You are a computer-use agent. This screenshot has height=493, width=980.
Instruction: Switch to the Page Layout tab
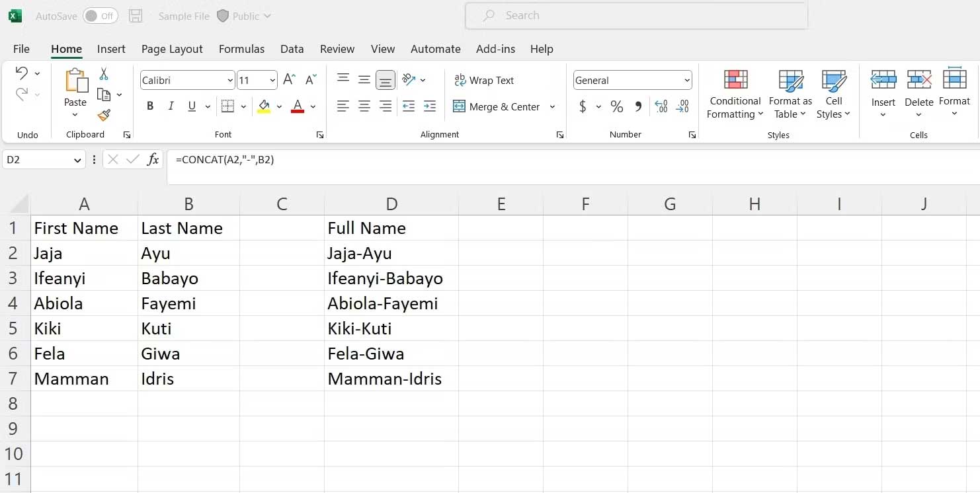pyautogui.click(x=172, y=49)
